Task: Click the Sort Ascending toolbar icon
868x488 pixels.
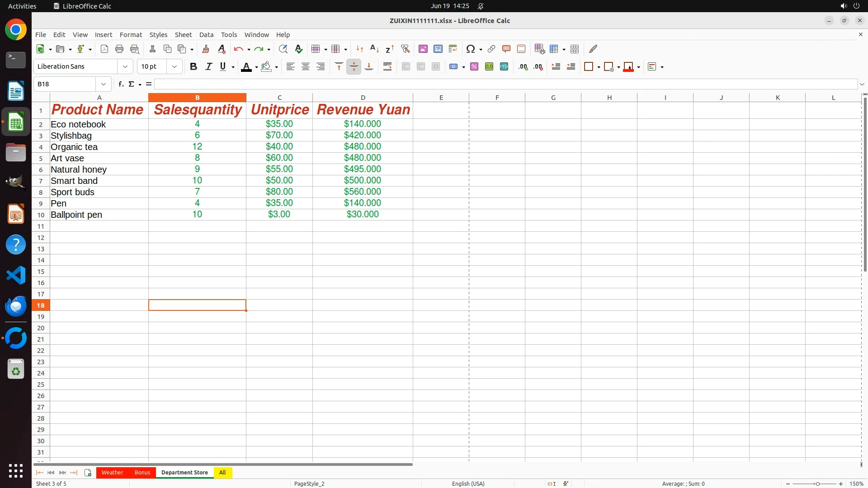Action: click(x=374, y=49)
